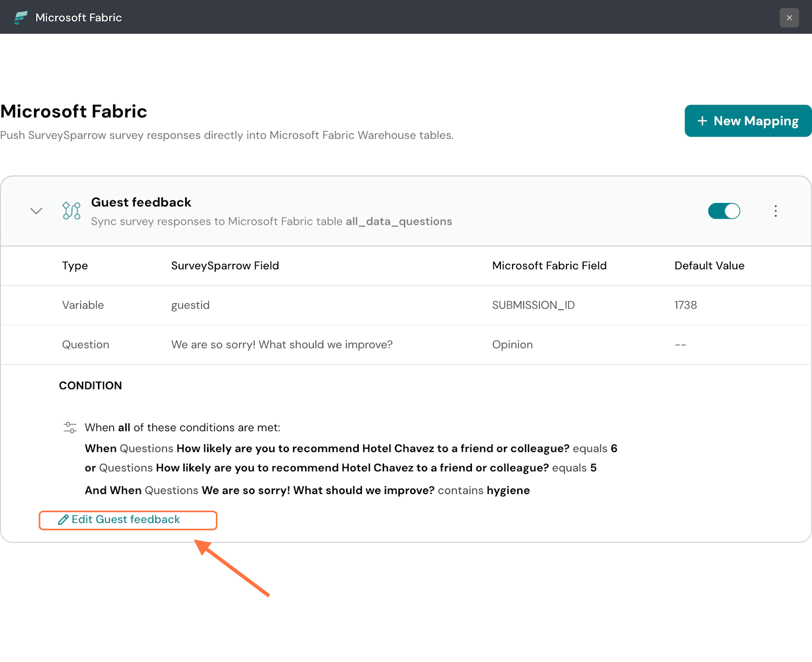Close the Microsoft Fabric dialog
Image resolution: width=812 pixels, height=662 pixels.
point(789,18)
